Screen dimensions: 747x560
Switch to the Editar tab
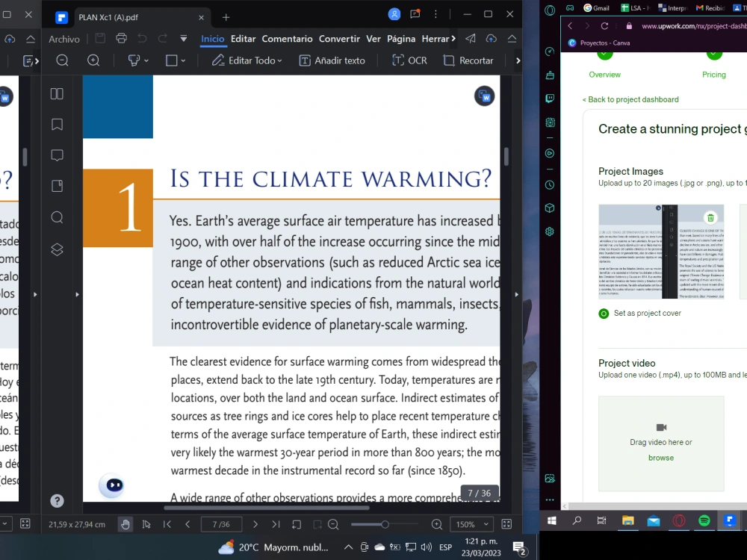click(x=243, y=39)
